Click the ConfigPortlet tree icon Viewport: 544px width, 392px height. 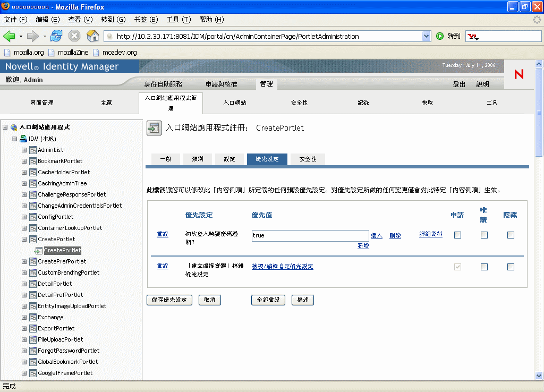(x=33, y=217)
